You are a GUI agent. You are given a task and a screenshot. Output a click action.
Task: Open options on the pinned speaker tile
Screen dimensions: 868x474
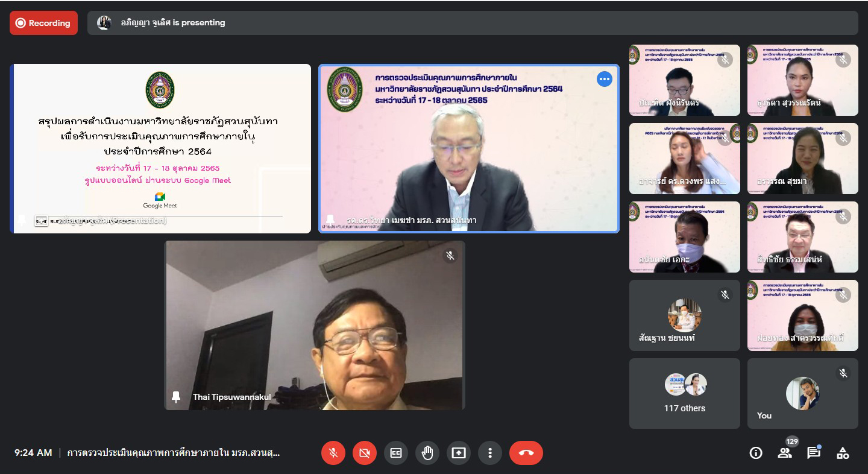coord(604,79)
